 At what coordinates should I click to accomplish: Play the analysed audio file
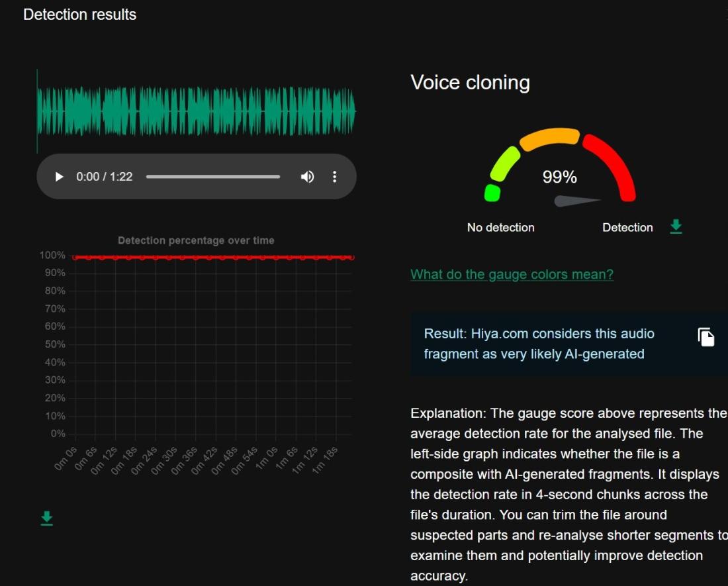pos(59,177)
